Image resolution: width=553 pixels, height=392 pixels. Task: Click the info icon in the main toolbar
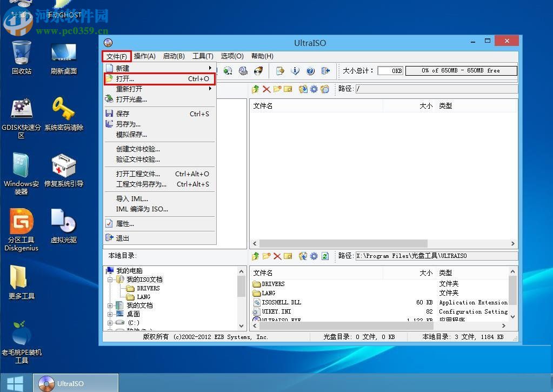point(295,71)
